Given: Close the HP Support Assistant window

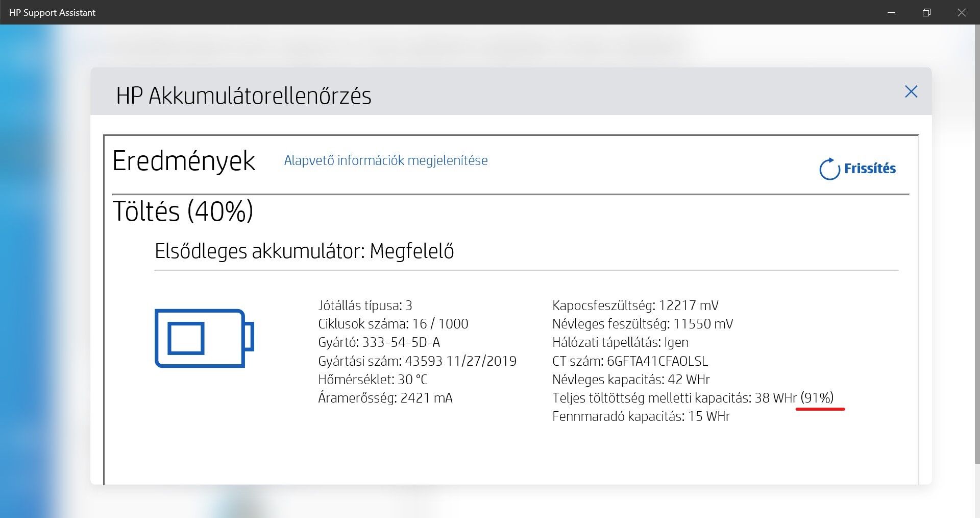Looking at the screenshot, I should [962, 12].
